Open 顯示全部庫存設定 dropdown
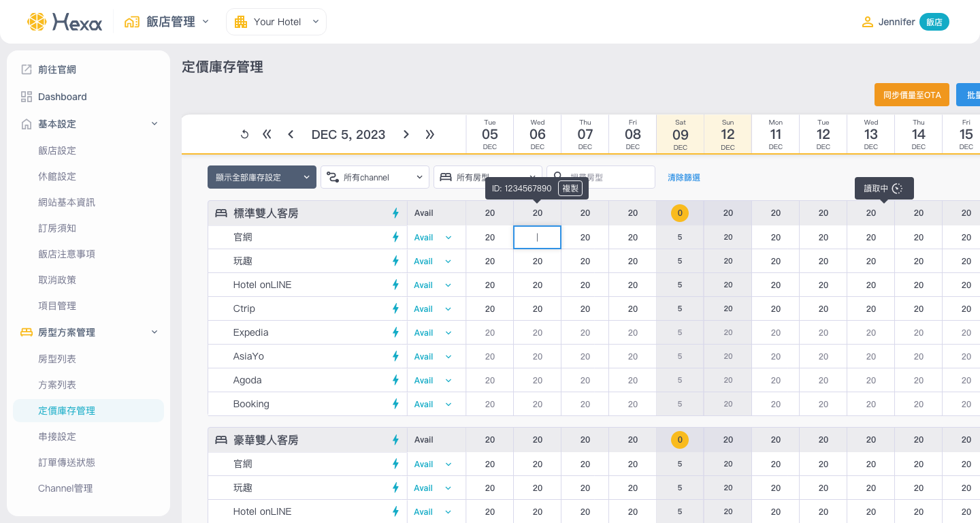 (x=262, y=177)
